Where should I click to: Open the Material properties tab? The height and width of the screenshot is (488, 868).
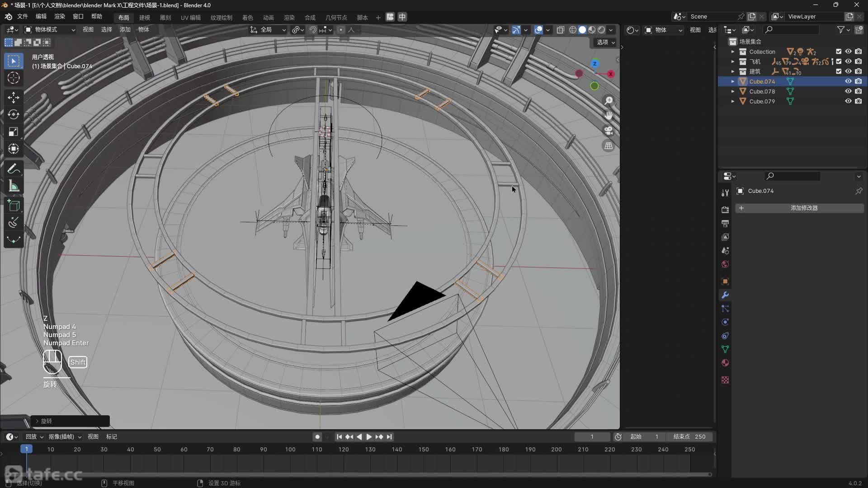[725, 362]
